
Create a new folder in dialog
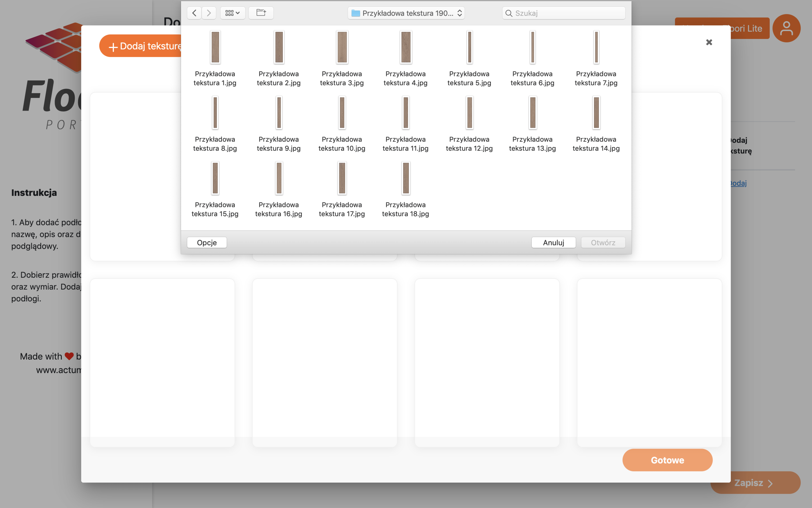[261, 13]
